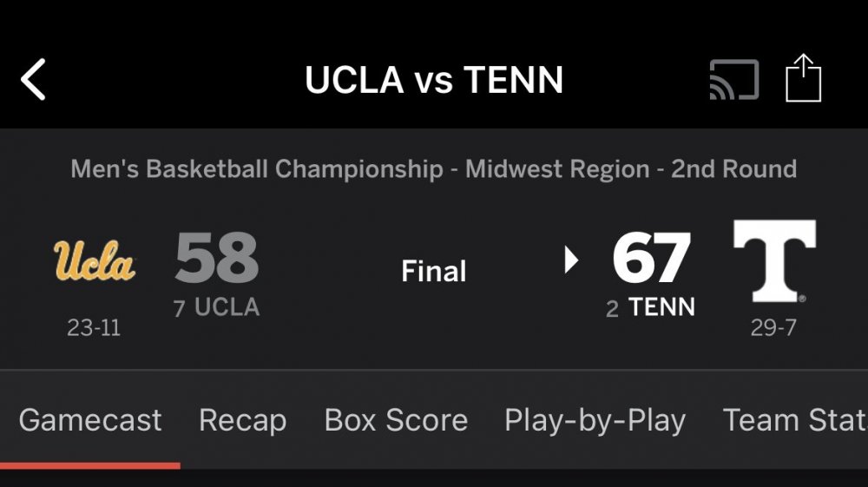Tap the 7 UCLA team name
Screen dimensions: 868x487
point(217,307)
